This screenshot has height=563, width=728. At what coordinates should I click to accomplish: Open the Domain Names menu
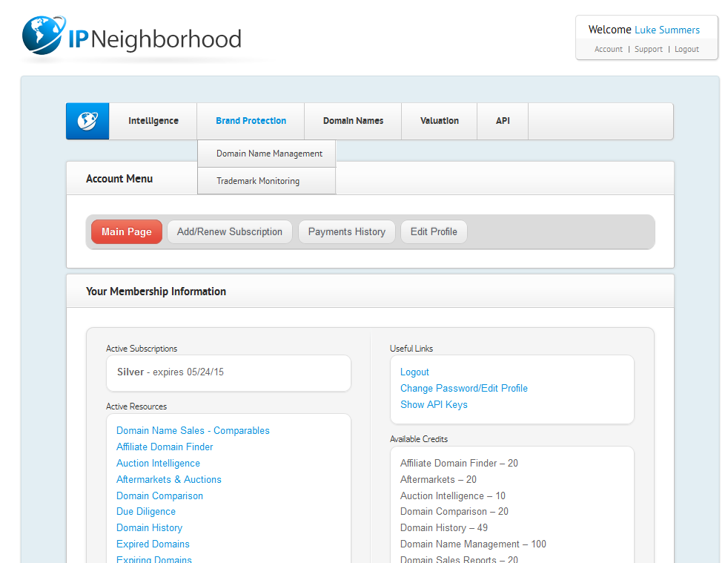coord(353,121)
